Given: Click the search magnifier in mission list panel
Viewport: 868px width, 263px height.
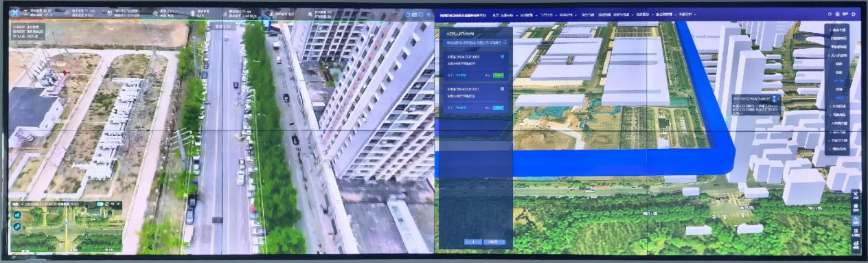Looking at the screenshot, I should 505,42.
